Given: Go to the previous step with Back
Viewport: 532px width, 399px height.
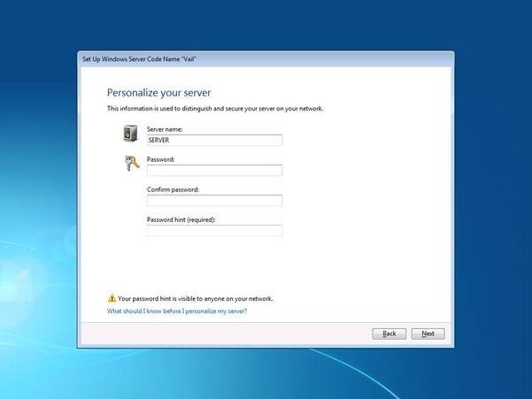Looking at the screenshot, I should tap(389, 334).
